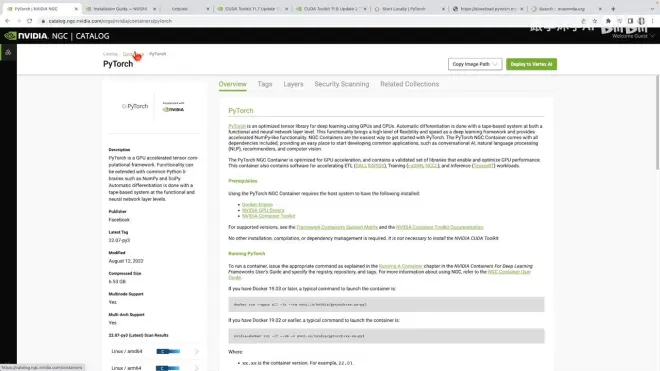This screenshot has width=660, height=371.
Task: Close the Start Locally | PyTorch tab
Action: pos(443,9)
